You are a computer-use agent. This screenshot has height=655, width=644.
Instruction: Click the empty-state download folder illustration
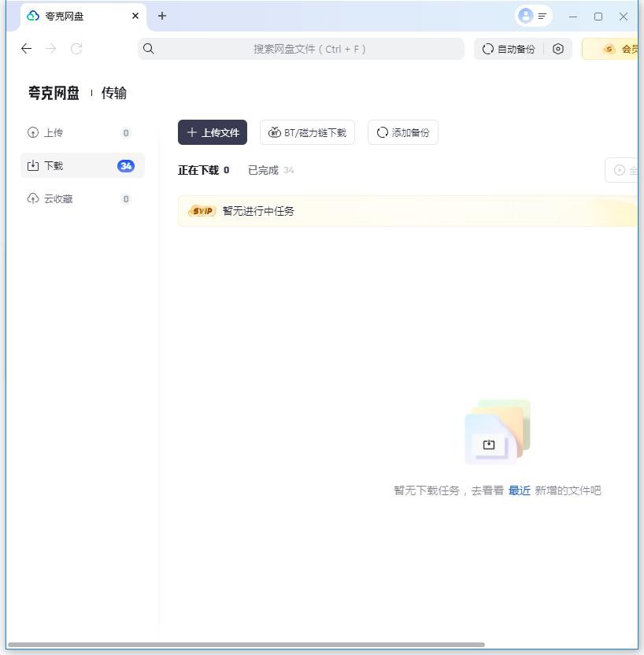tap(497, 431)
